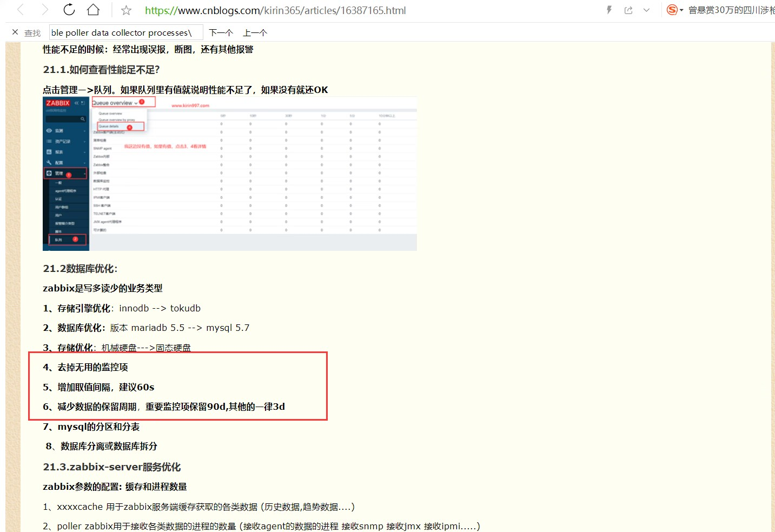The image size is (775, 532).
Task: Click the address bar URL
Action: 275,10
